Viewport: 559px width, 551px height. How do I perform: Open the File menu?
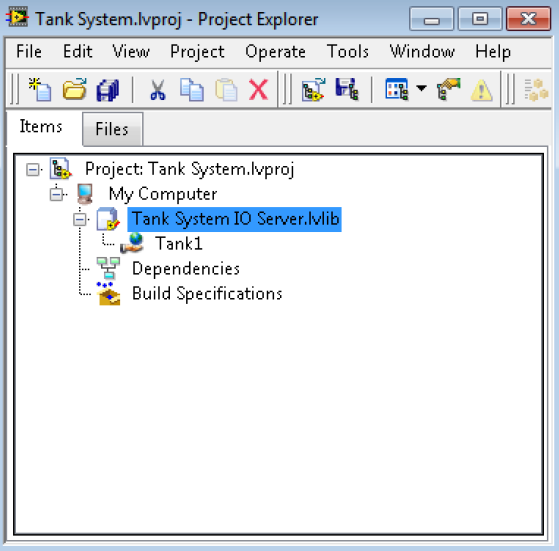pyautogui.click(x=29, y=52)
